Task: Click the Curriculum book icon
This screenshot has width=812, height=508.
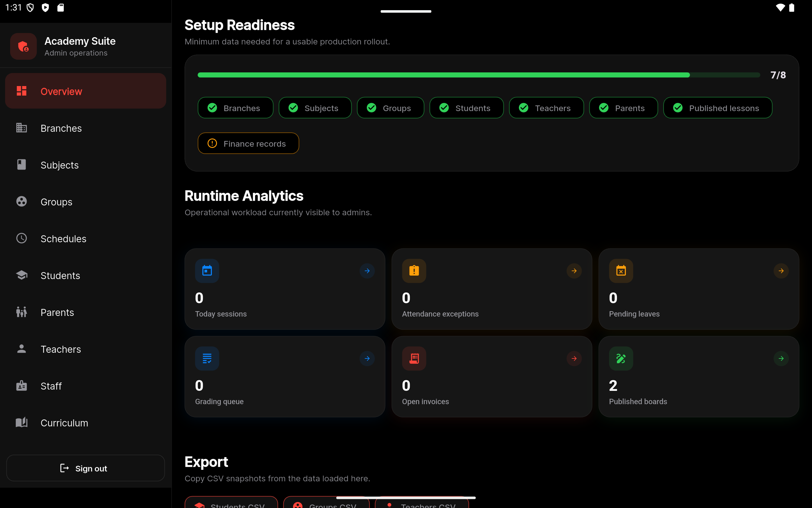Action: (22, 422)
